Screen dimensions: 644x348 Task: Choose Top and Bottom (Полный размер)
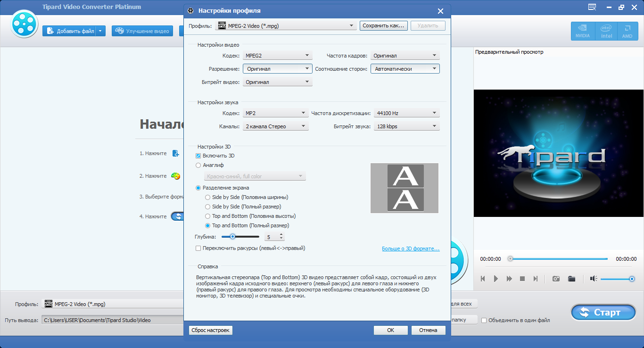pos(208,225)
